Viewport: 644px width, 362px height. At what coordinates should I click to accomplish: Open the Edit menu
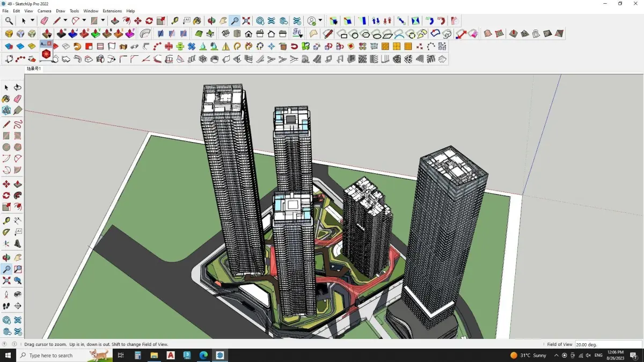point(17,11)
